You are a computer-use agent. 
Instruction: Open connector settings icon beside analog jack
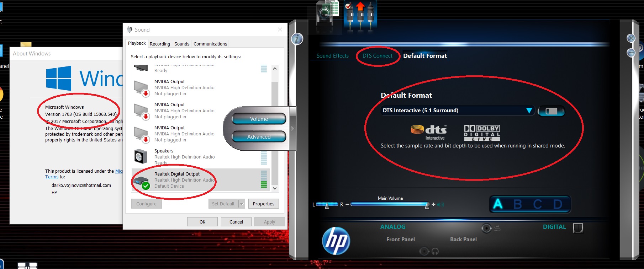tap(497, 228)
